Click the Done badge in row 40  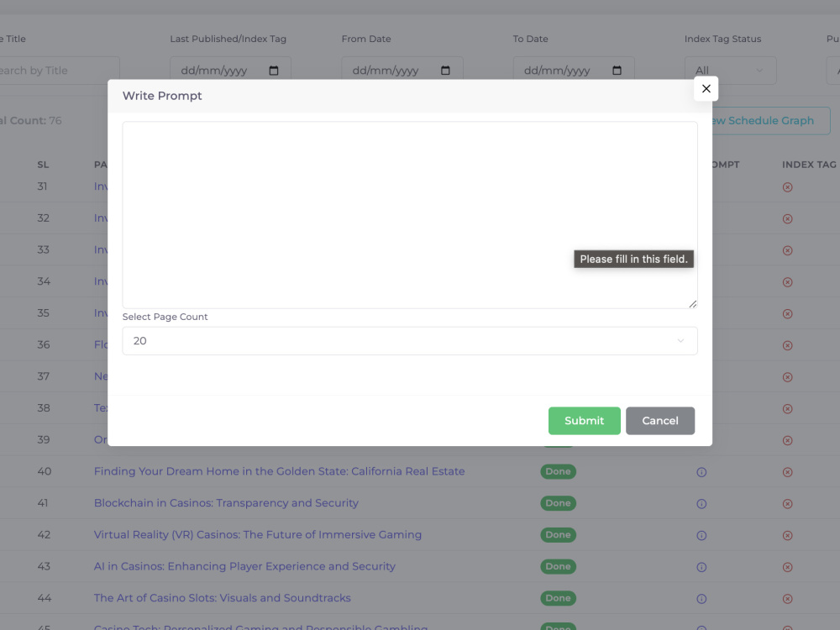click(559, 471)
